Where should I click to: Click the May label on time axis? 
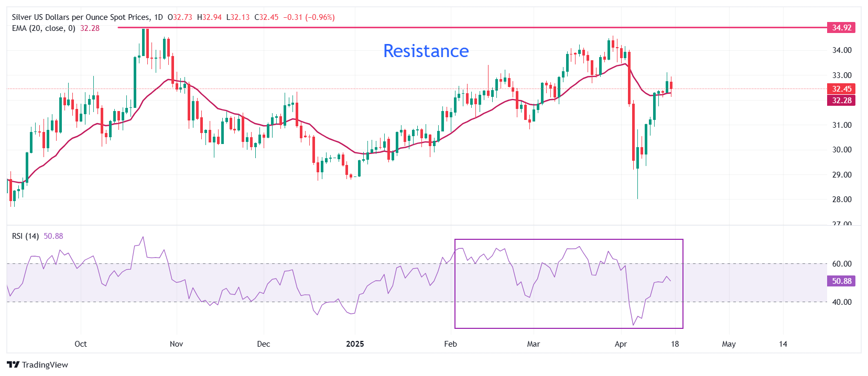[729, 344]
